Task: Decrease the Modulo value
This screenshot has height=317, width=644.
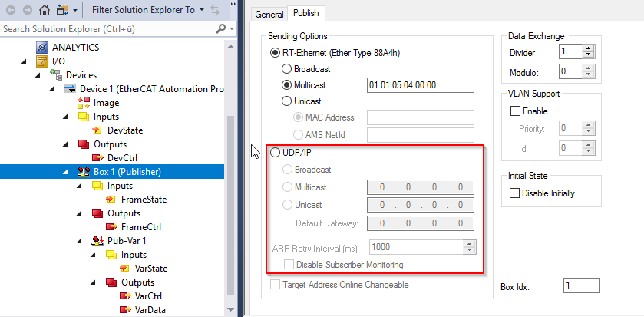Action: tap(589, 74)
